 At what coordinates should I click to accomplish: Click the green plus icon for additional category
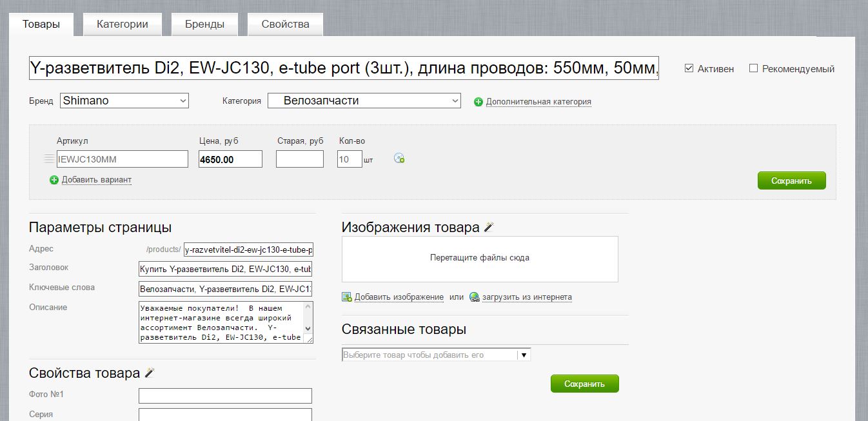tap(478, 102)
